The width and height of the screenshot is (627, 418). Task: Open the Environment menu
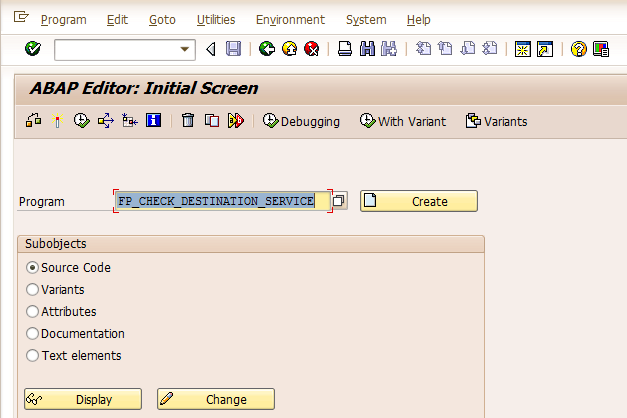290,20
